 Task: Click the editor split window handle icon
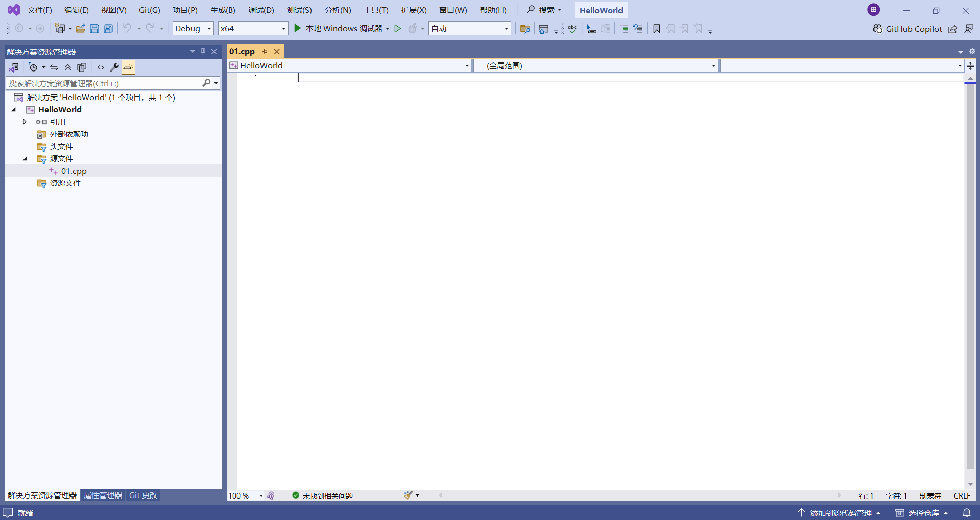pyautogui.click(x=970, y=65)
